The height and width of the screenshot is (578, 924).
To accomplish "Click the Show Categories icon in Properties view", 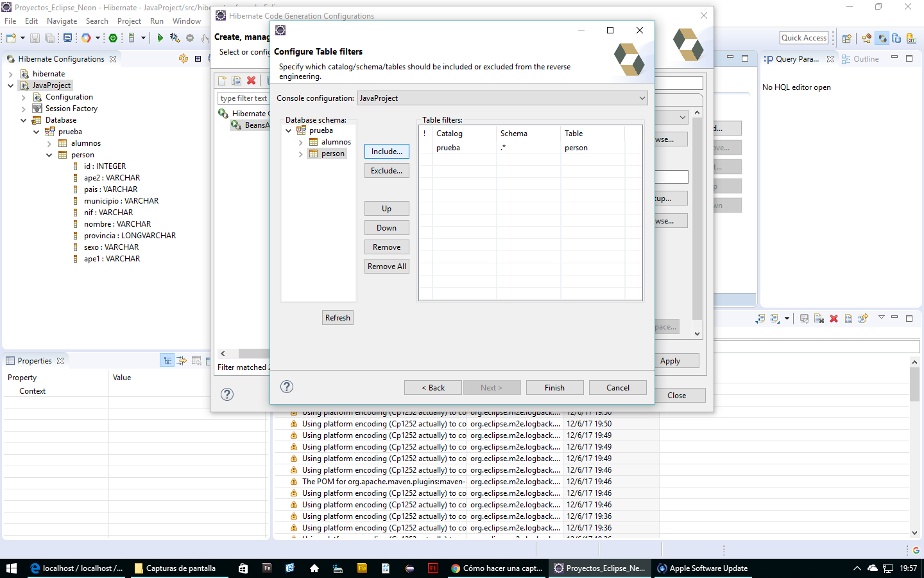I will click(x=167, y=360).
